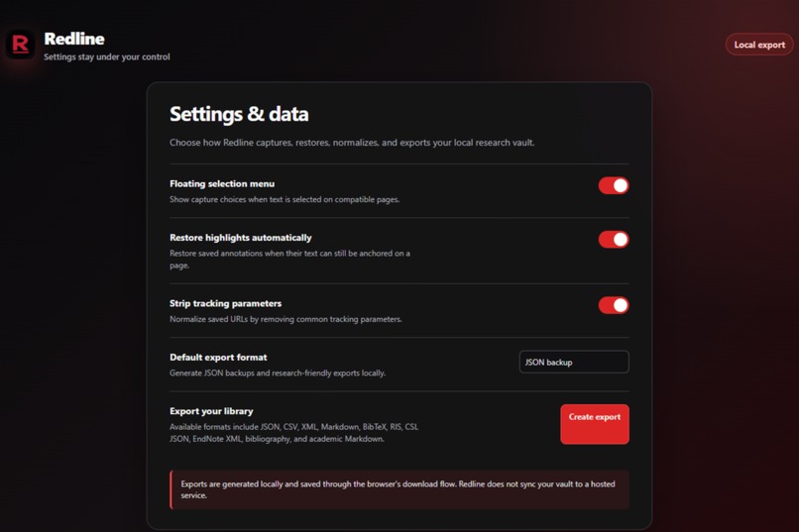
Task: Click the 'Exports are generated locally' notice
Action: tap(399, 489)
